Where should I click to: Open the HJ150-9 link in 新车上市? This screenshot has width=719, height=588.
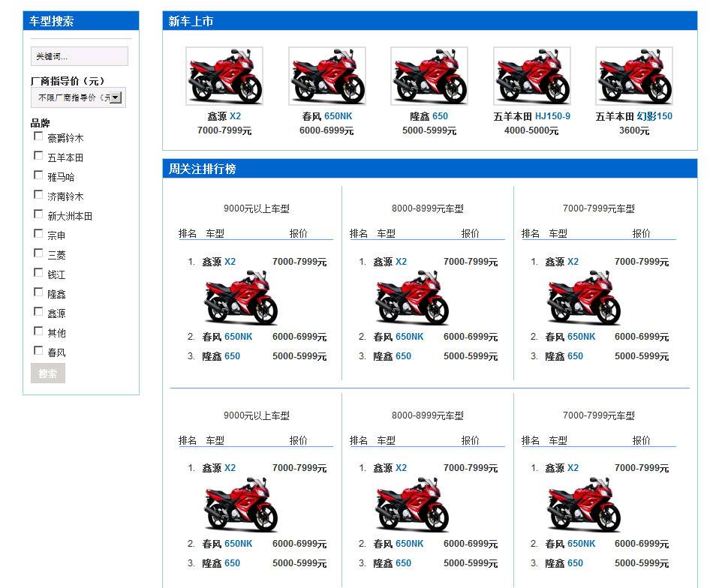[552, 116]
